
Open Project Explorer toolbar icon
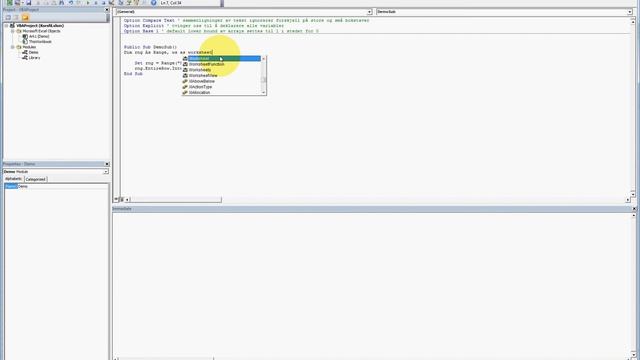[121, 2]
